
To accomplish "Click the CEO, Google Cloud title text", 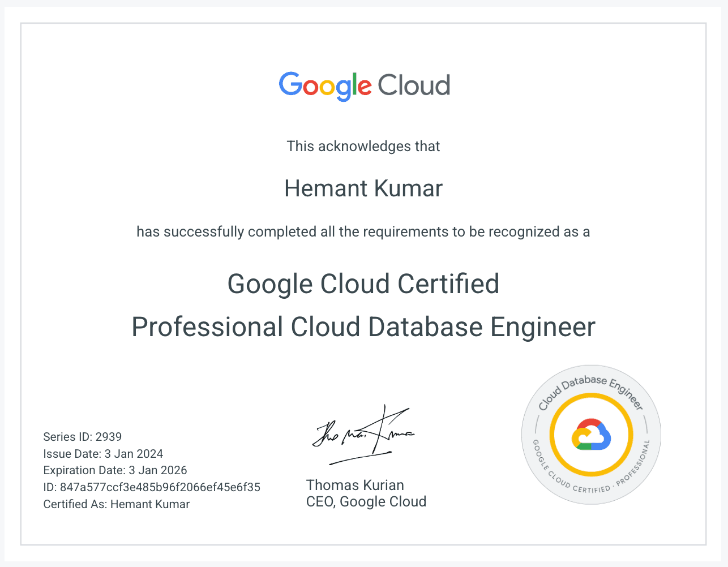I will pos(366,501).
